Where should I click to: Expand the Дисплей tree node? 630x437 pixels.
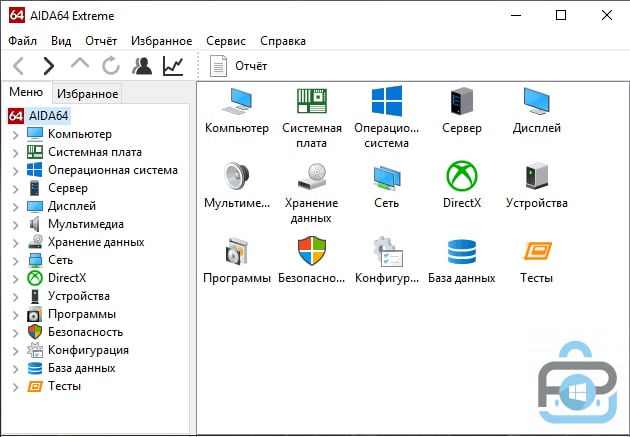click(15, 207)
